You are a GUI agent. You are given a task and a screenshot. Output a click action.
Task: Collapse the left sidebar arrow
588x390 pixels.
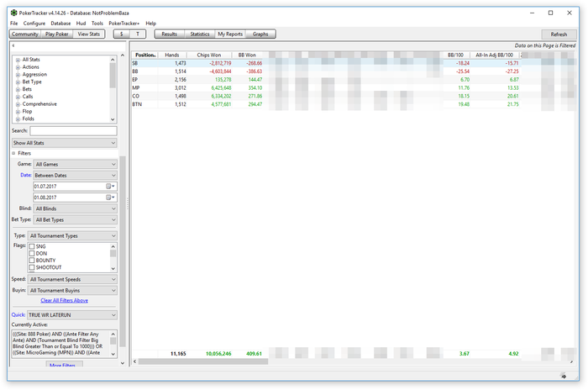click(x=13, y=45)
